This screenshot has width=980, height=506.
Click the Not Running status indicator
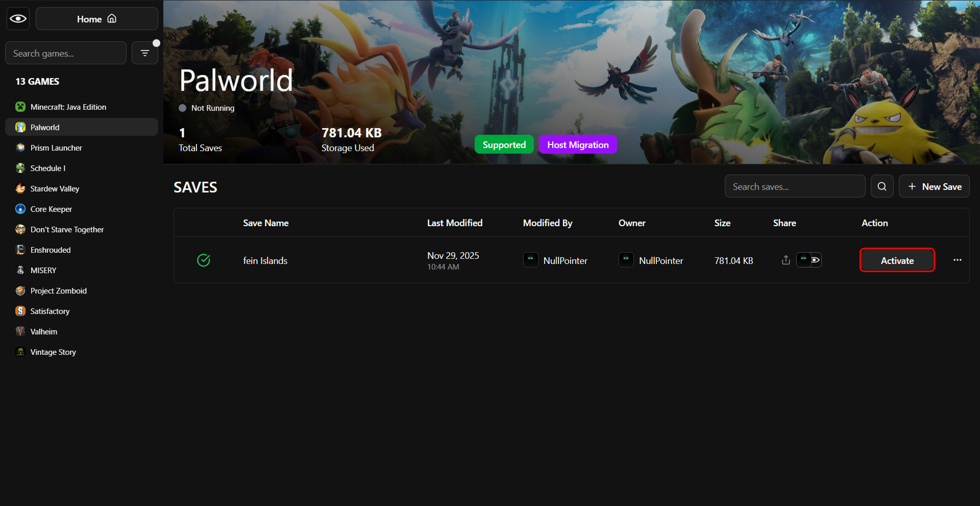click(207, 108)
